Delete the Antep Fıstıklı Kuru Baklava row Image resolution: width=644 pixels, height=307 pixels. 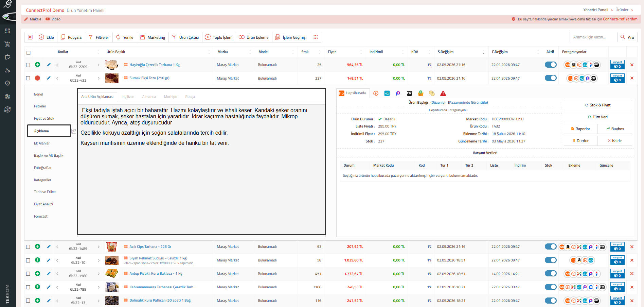[632, 274]
